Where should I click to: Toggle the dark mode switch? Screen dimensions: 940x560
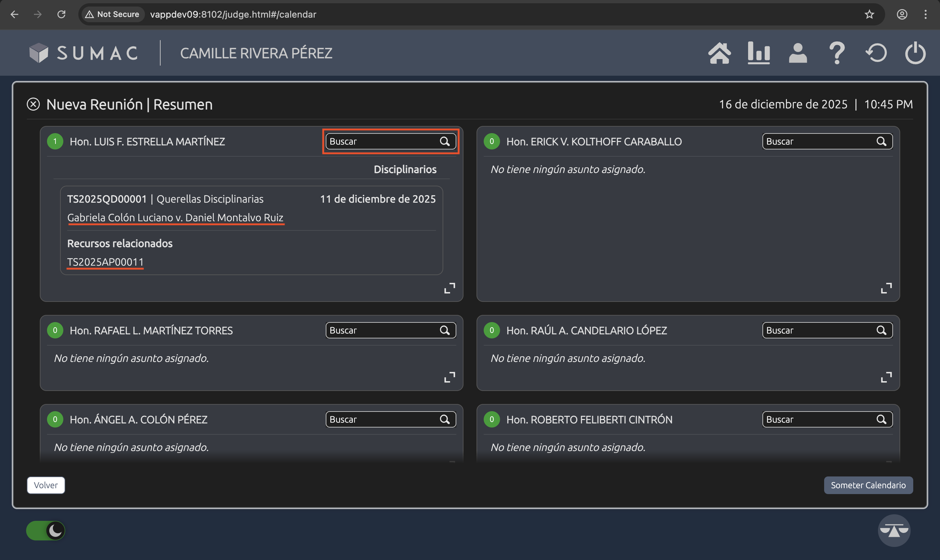coord(46,530)
